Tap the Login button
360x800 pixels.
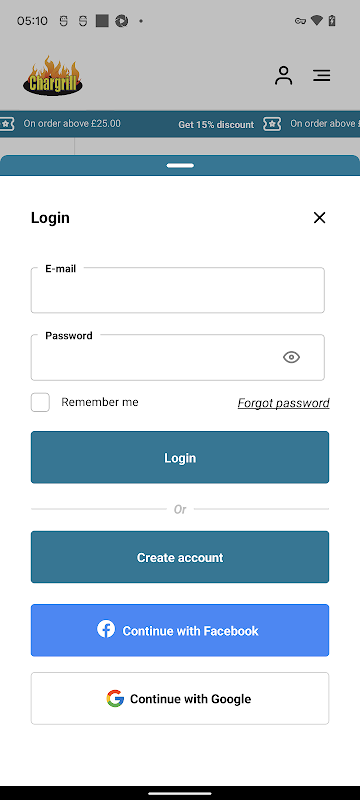180,457
